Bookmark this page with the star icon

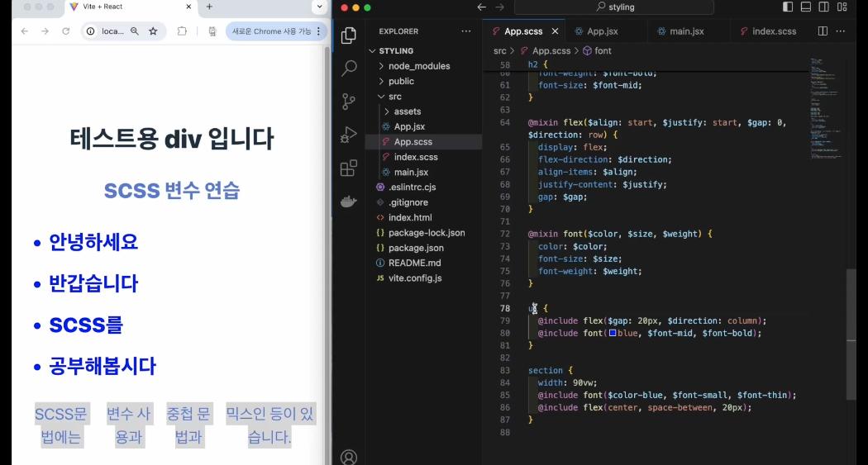[153, 31]
